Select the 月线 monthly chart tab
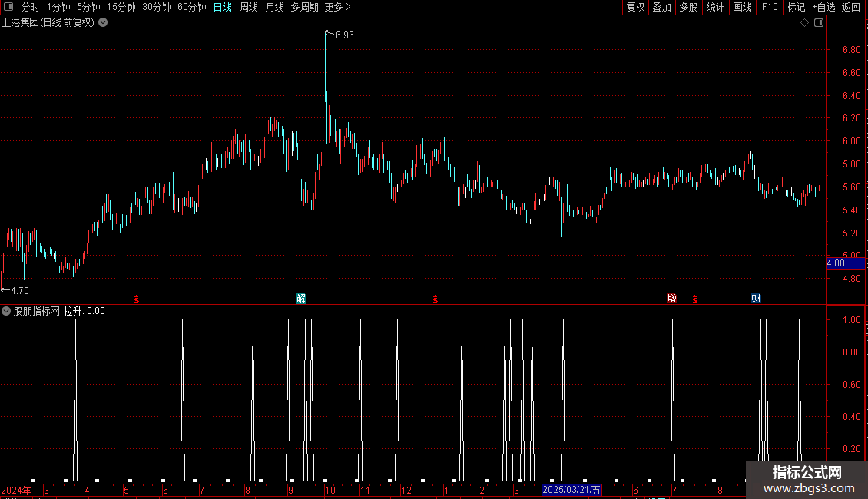 click(x=274, y=7)
